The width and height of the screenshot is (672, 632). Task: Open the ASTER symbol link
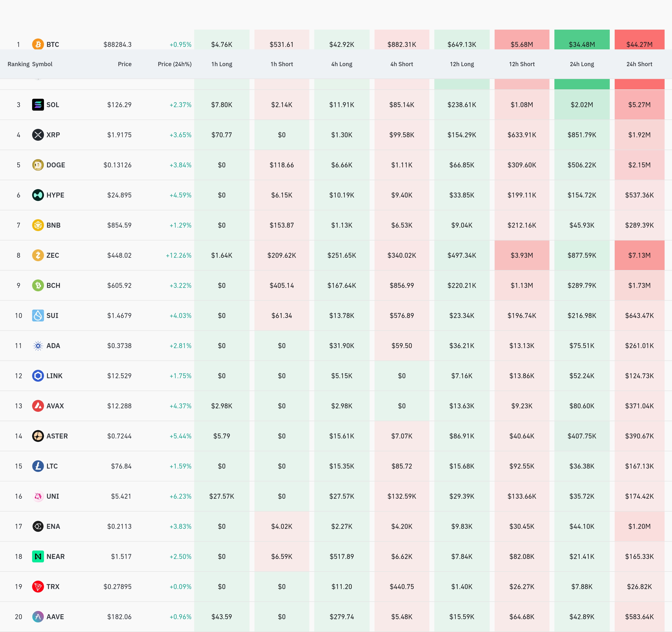pyautogui.click(x=57, y=436)
